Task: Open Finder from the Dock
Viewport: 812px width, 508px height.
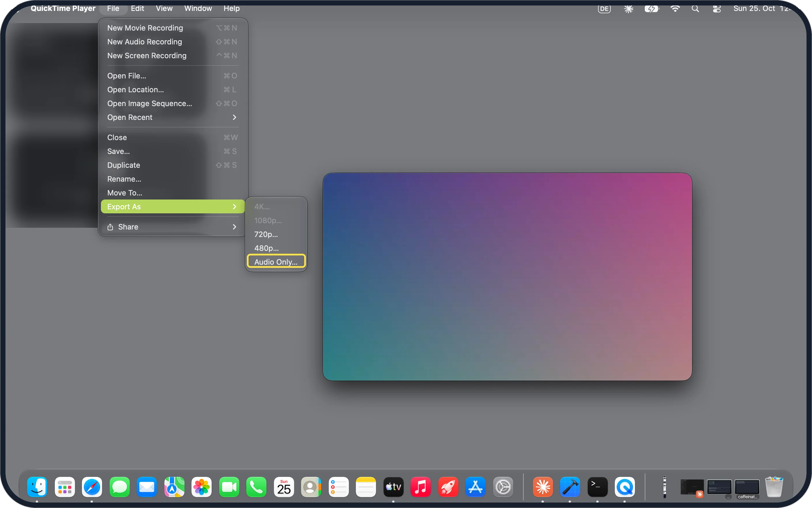Action: [x=37, y=486]
